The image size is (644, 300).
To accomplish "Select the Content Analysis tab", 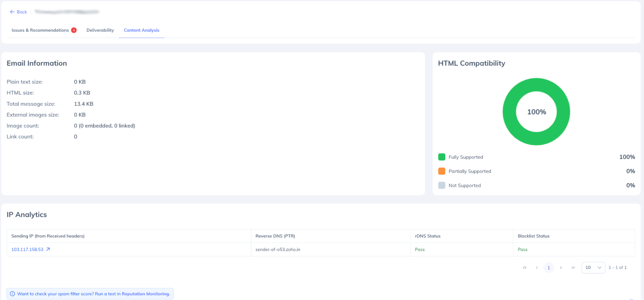I will click(x=142, y=30).
